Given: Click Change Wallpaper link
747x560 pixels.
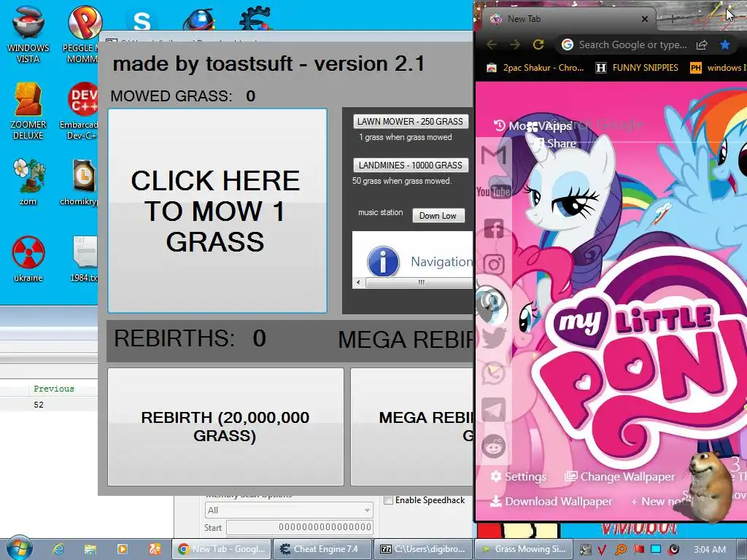Looking at the screenshot, I should (620, 477).
